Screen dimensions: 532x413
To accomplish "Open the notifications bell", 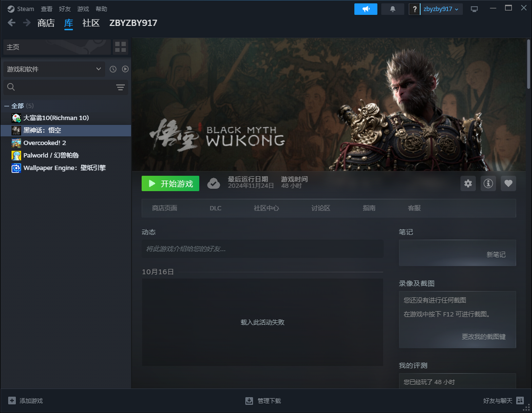I will click(393, 9).
